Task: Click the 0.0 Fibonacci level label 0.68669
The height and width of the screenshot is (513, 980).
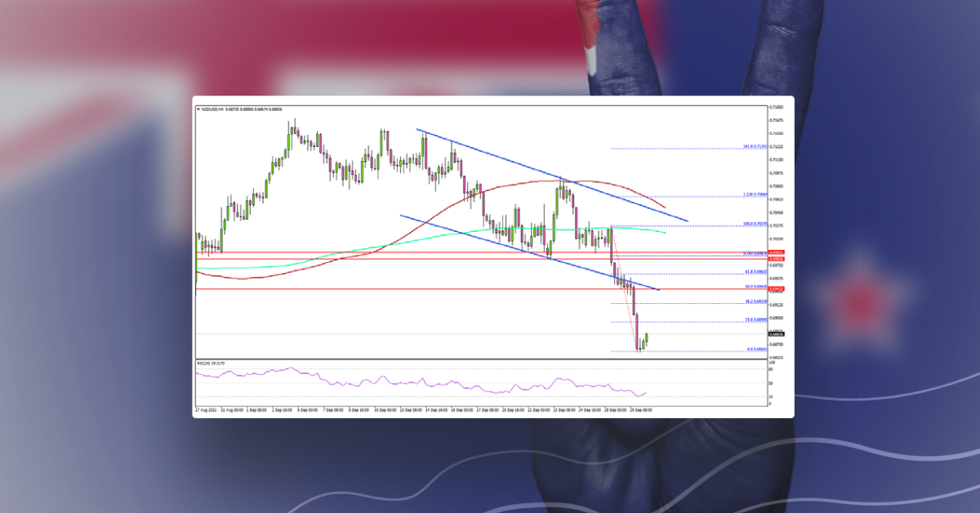Action: coord(754,350)
